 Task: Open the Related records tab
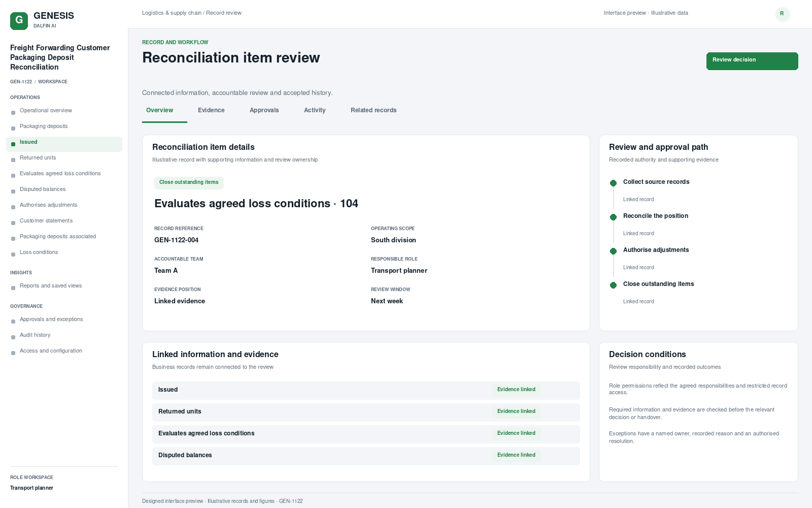[x=374, y=110]
